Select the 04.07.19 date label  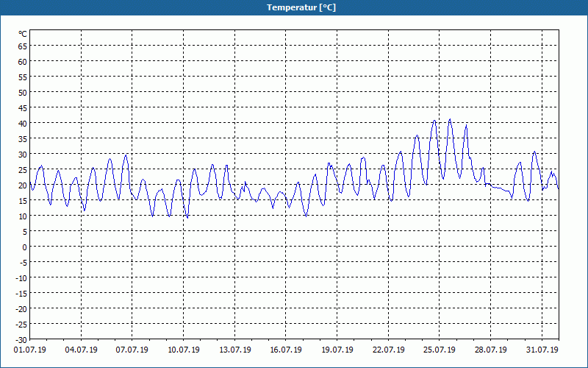point(81,350)
